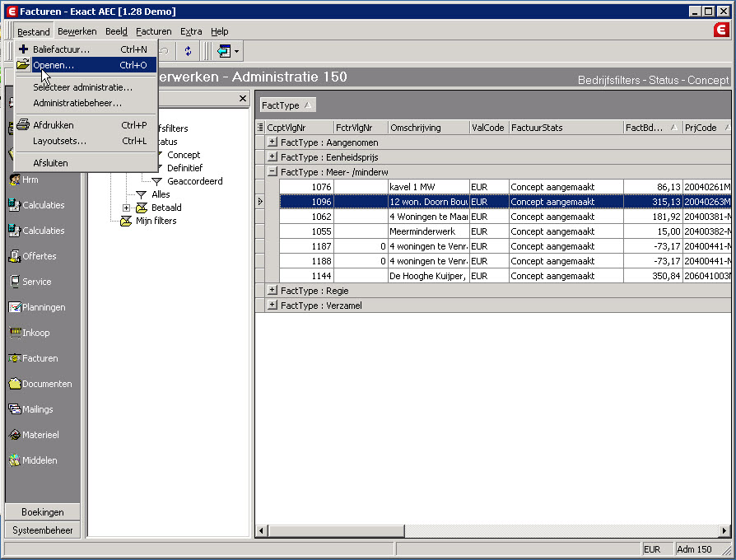Select the cell with number 1076

[x=306, y=187]
